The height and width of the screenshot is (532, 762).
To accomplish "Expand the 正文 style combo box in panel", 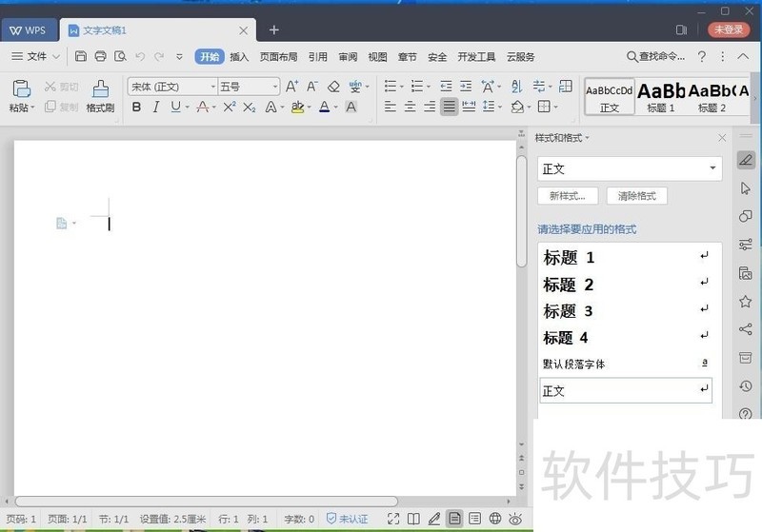I will [713, 168].
